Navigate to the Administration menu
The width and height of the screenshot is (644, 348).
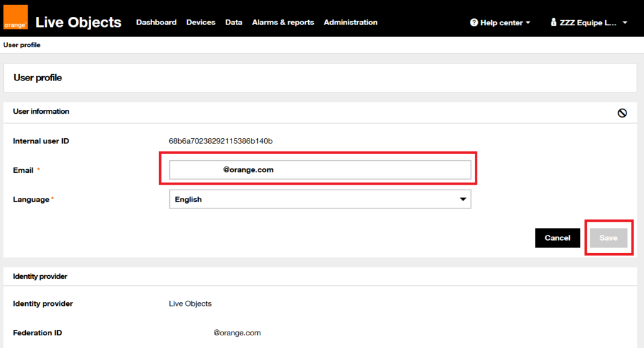point(350,23)
